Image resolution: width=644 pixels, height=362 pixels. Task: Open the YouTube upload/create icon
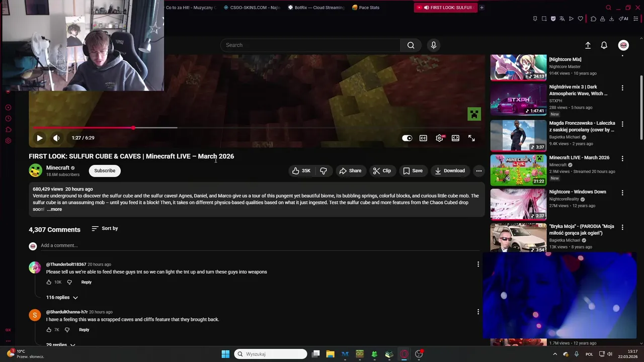click(588, 45)
